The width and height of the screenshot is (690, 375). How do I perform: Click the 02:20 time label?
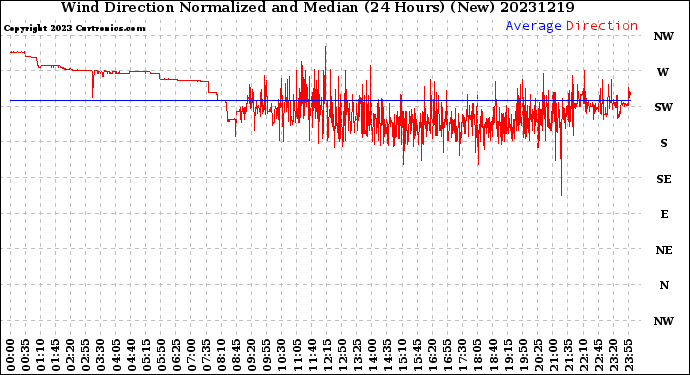71,355
